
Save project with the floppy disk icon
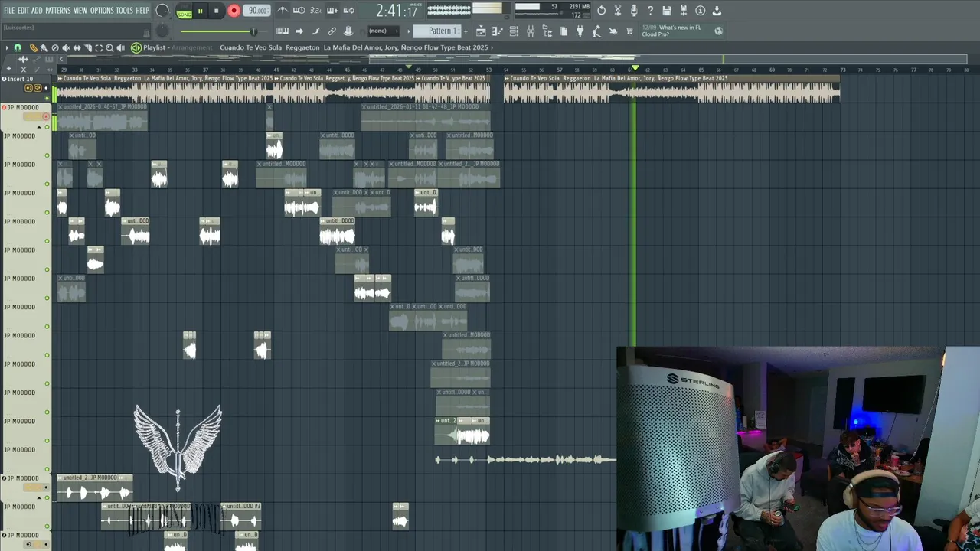tap(667, 11)
